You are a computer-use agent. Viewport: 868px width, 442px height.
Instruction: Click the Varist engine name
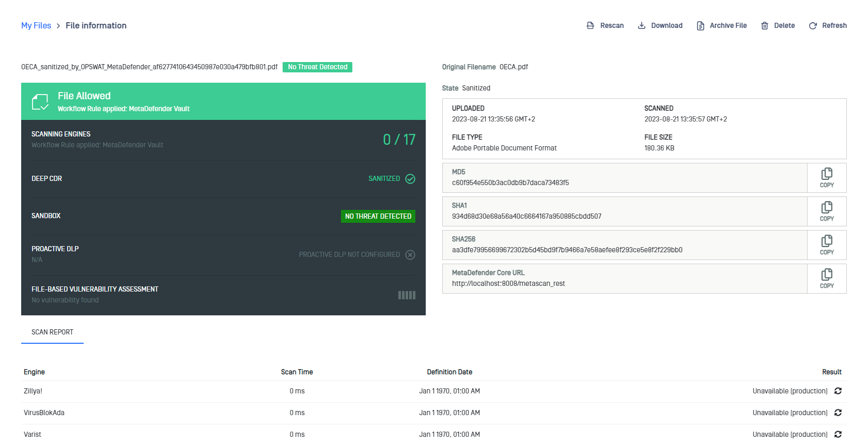pyautogui.click(x=32, y=435)
